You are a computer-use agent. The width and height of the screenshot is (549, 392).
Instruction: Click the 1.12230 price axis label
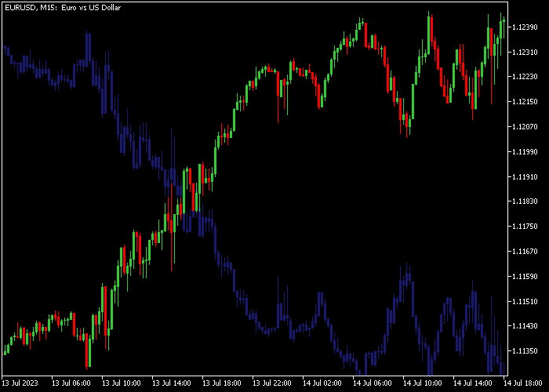point(525,77)
